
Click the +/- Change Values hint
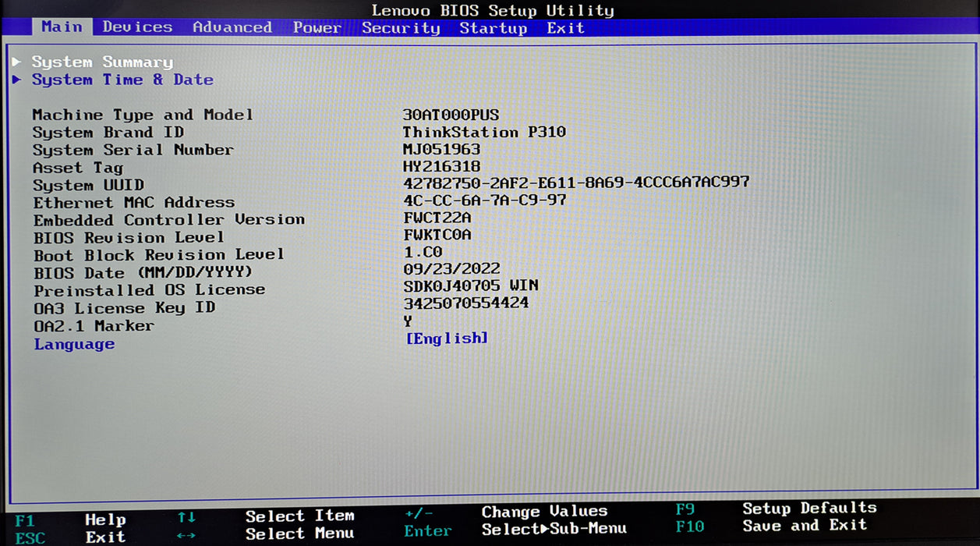pos(505,512)
